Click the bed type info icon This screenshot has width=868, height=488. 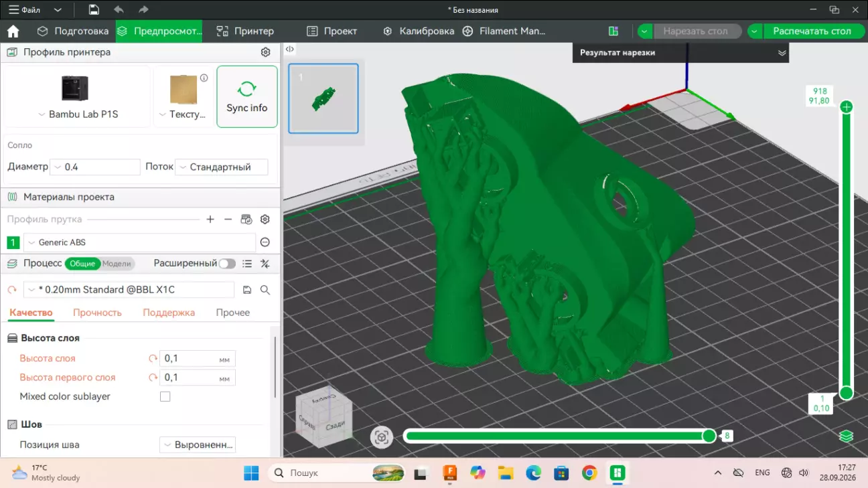[204, 78]
